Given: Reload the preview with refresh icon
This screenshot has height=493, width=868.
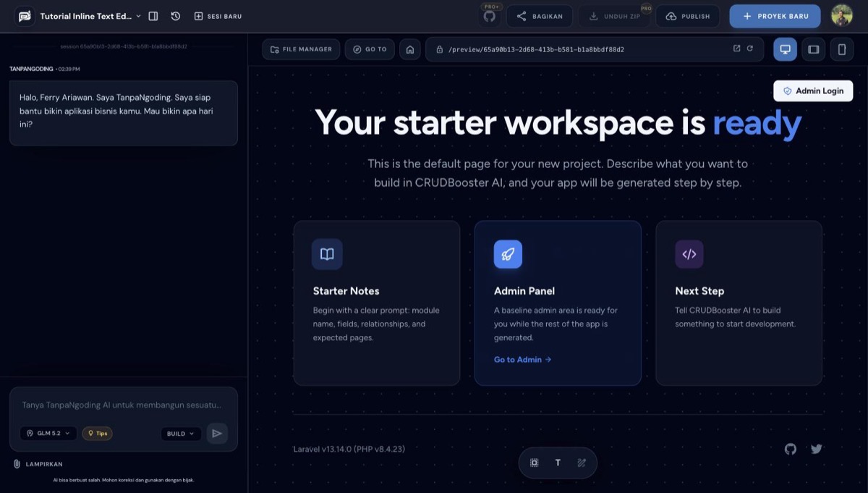Looking at the screenshot, I should [750, 49].
